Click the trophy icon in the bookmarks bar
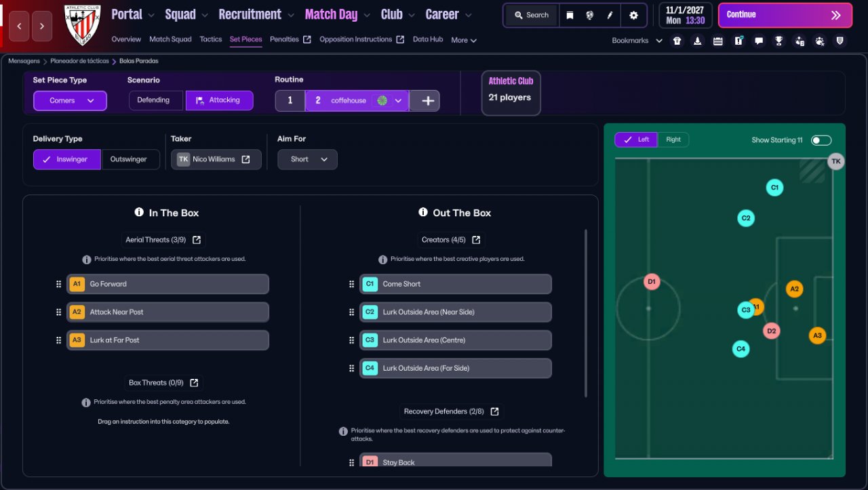This screenshot has height=490, width=868. click(x=779, y=41)
